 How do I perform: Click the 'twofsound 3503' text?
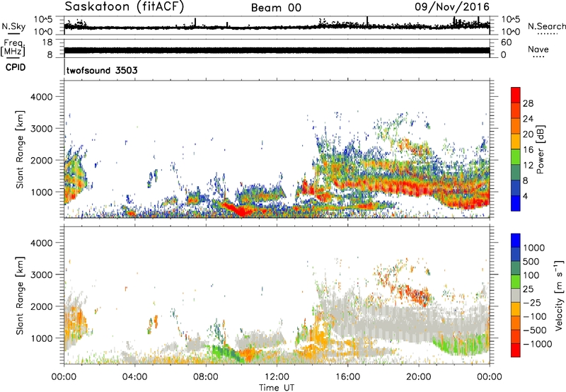click(x=102, y=70)
